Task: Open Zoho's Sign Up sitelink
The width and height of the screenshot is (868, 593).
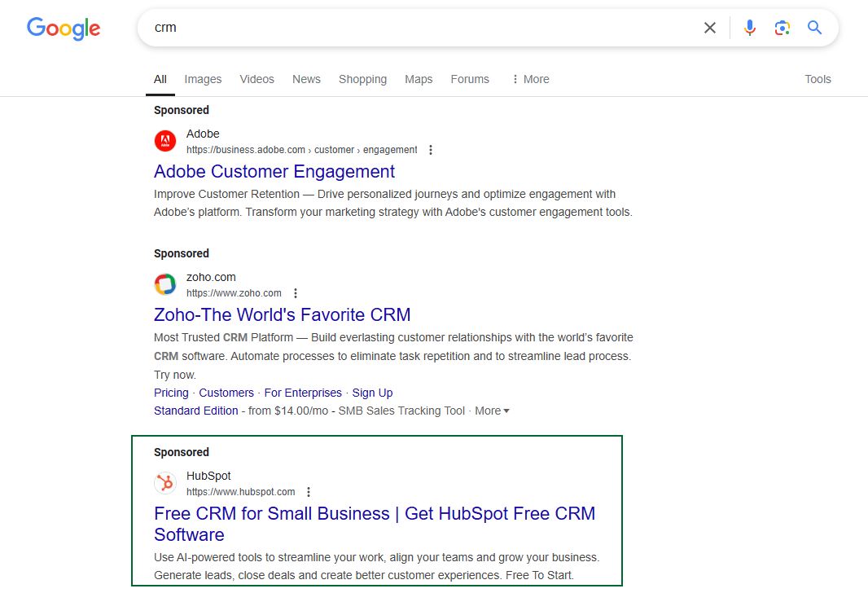Action: pyautogui.click(x=372, y=393)
